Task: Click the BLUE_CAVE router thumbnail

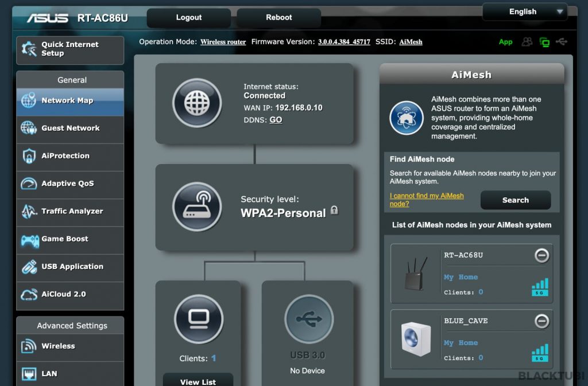Action: (x=416, y=339)
